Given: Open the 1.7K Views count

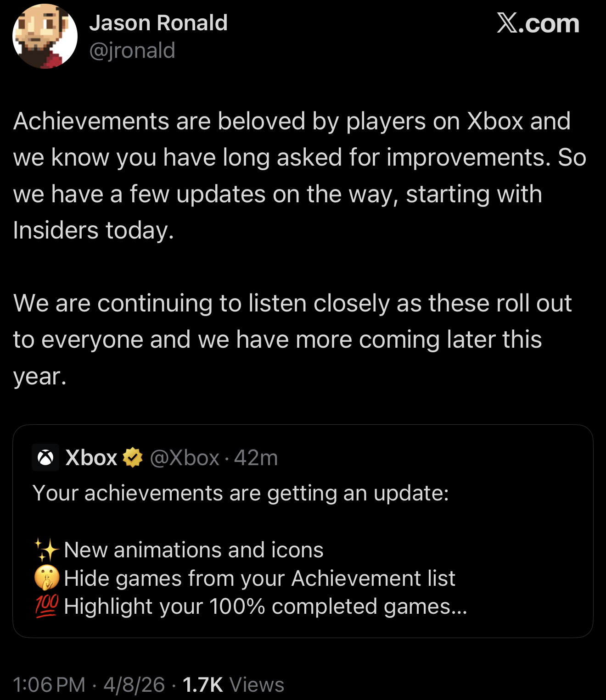Looking at the screenshot, I should pos(233,685).
